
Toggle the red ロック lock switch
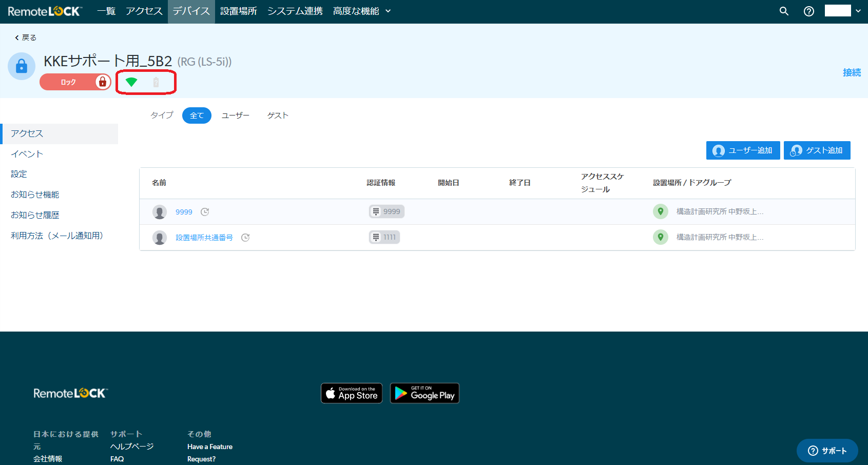[x=75, y=82]
